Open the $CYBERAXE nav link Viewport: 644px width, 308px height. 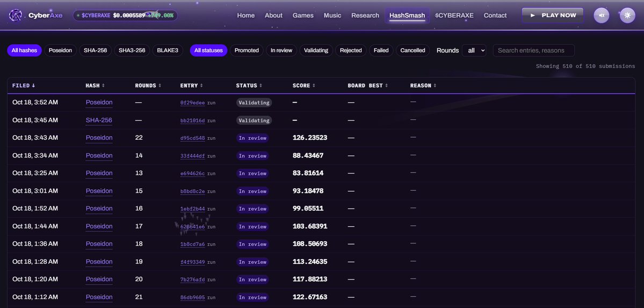tap(454, 16)
